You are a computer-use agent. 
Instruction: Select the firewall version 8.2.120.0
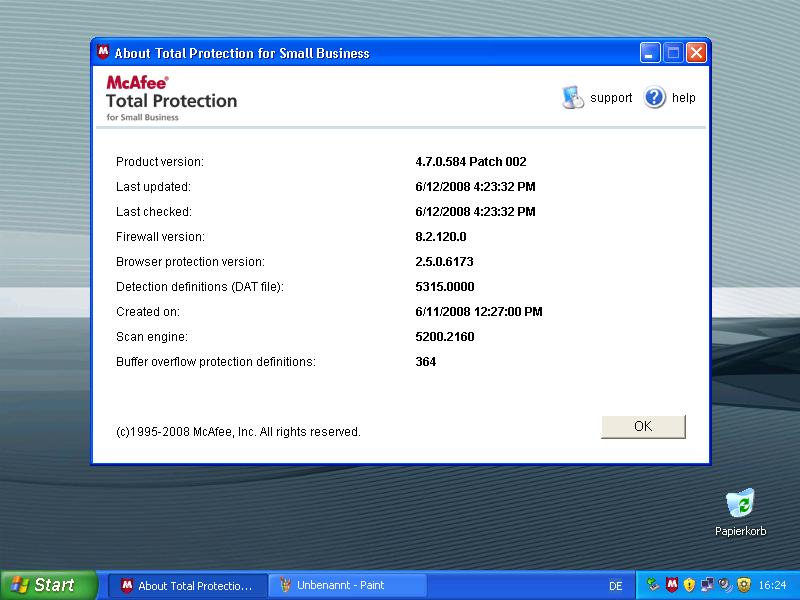441,237
